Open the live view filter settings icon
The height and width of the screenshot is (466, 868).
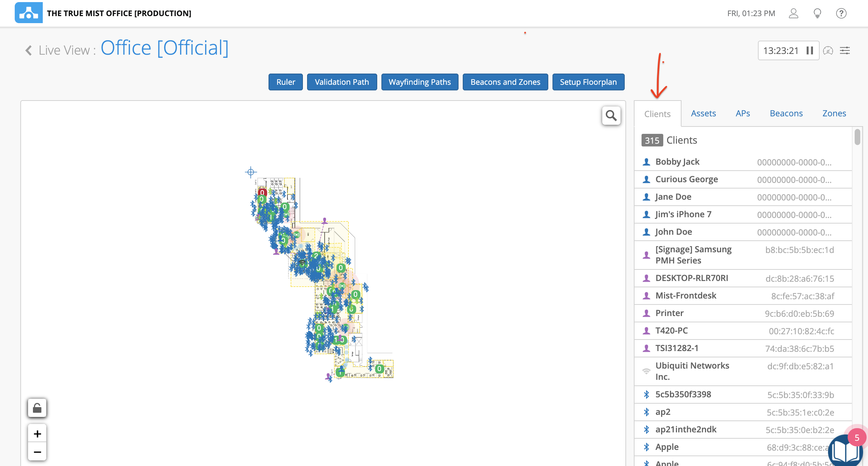coord(845,50)
